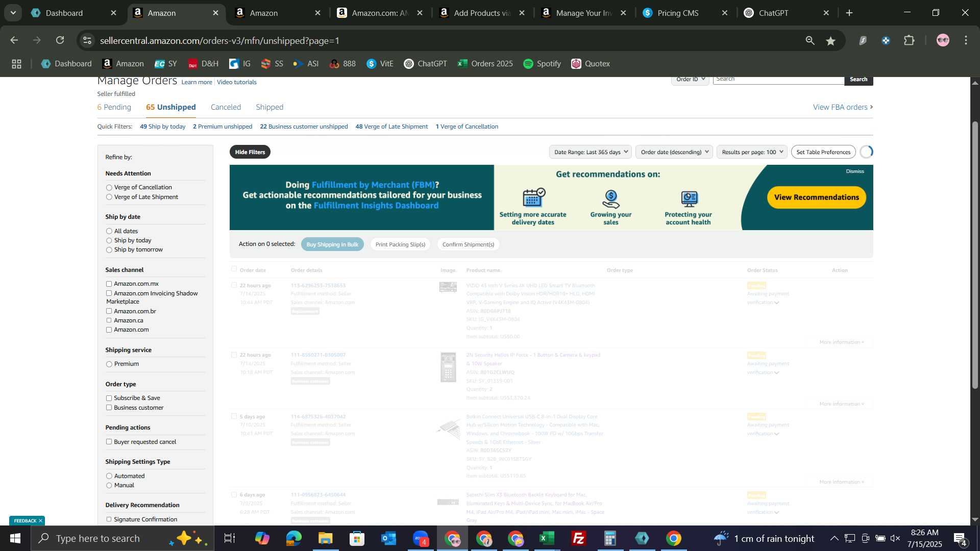Open the site information icon in address bar
Viewport: 980px width, 551px height.
click(x=87, y=40)
